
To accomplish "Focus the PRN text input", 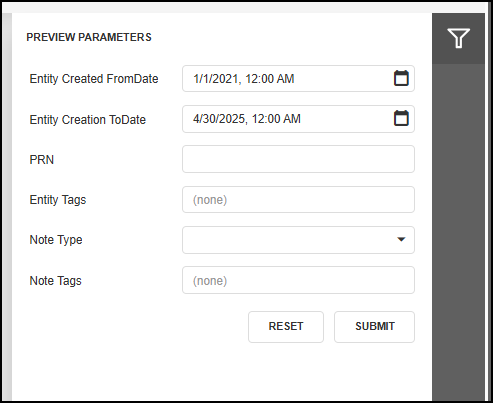I will [298, 159].
